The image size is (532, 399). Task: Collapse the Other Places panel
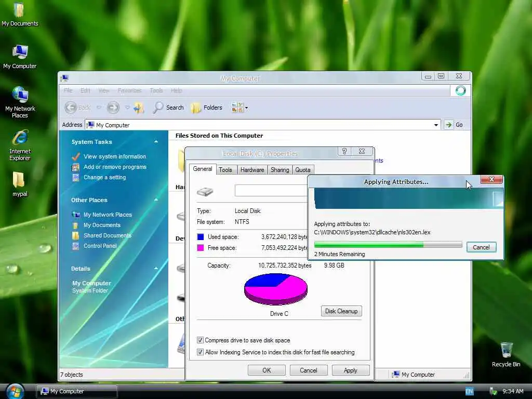(156, 200)
